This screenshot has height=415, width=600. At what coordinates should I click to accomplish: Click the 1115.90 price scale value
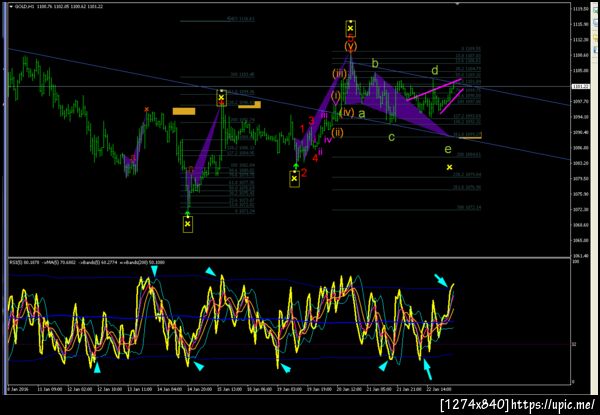pos(580,24)
